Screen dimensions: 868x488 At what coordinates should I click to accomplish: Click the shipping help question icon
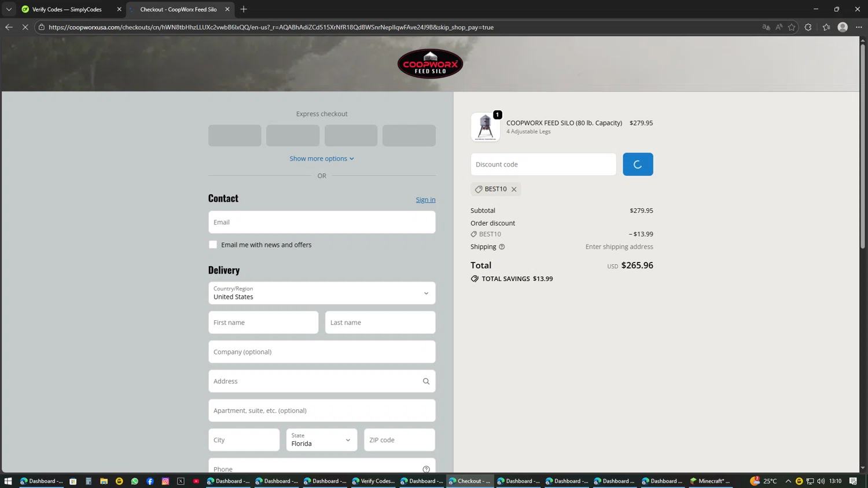click(502, 247)
